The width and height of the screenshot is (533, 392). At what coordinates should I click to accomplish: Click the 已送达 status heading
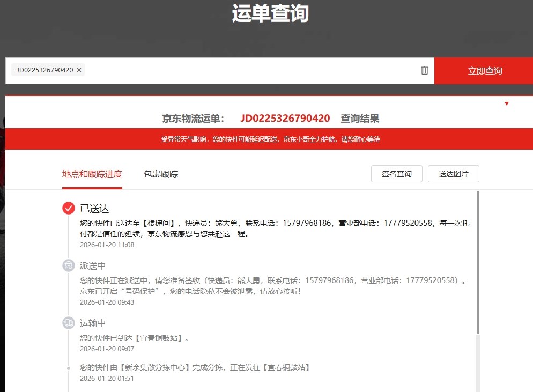coord(94,209)
